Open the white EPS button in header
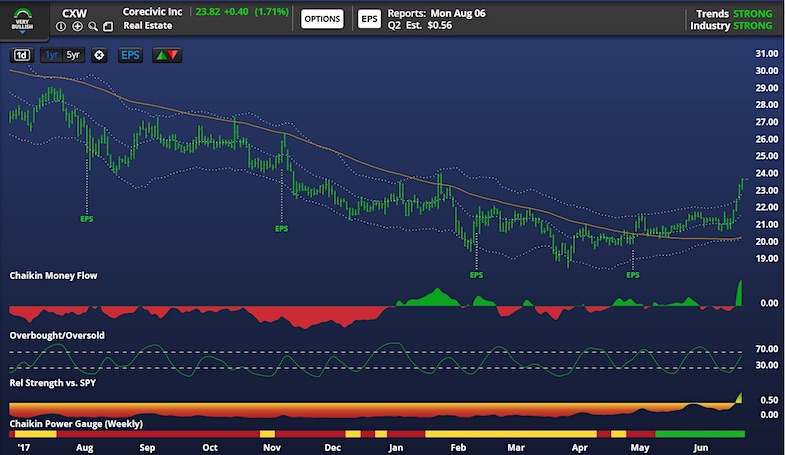785x455 pixels. point(369,19)
